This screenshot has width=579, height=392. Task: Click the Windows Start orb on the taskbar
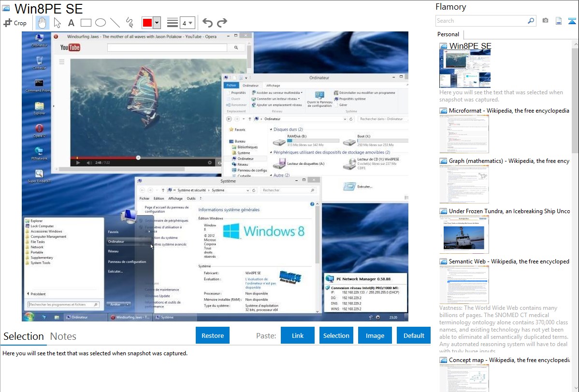click(29, 317)
